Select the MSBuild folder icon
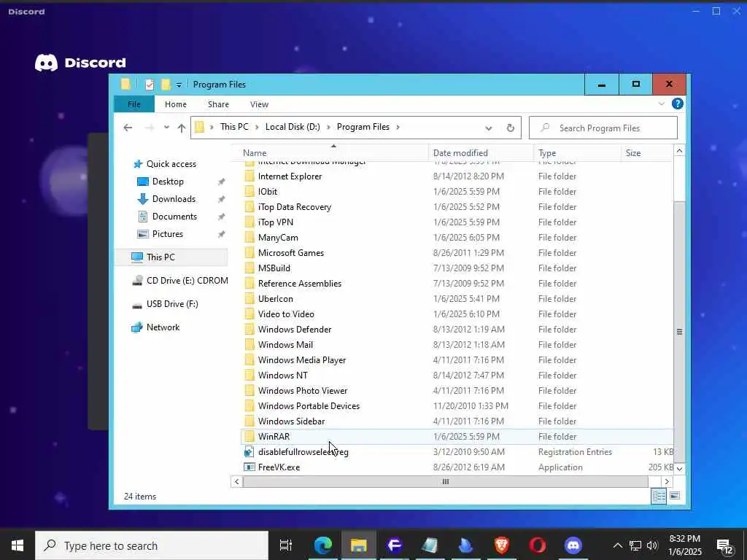The image size is (747, 560). (x=249, y=268)
